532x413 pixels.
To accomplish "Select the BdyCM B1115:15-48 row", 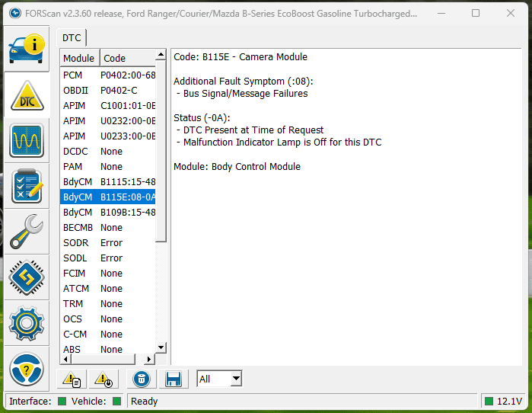I will 108,182.
